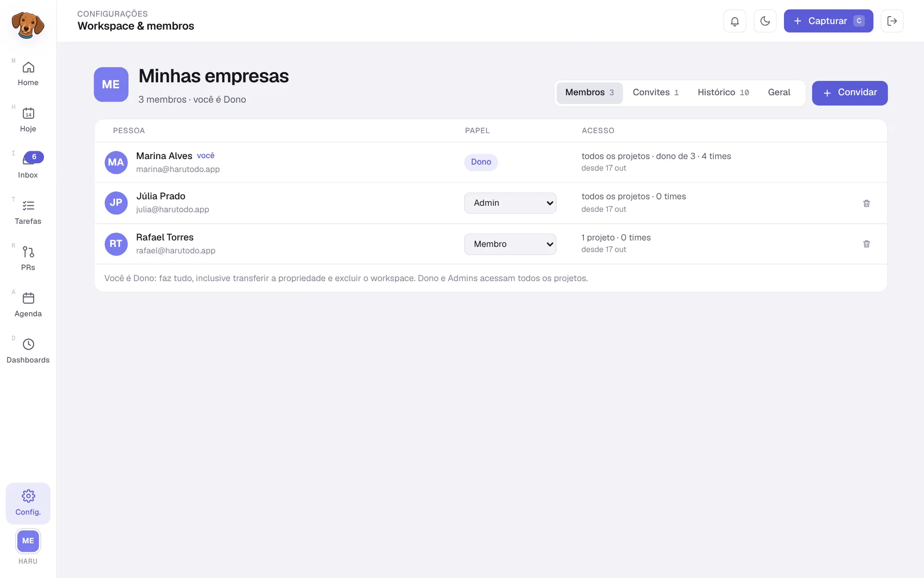Viewport: 924px width, 578px height.
Task: Click Rafael Torres's RT avatar
Action: (116, 244)
